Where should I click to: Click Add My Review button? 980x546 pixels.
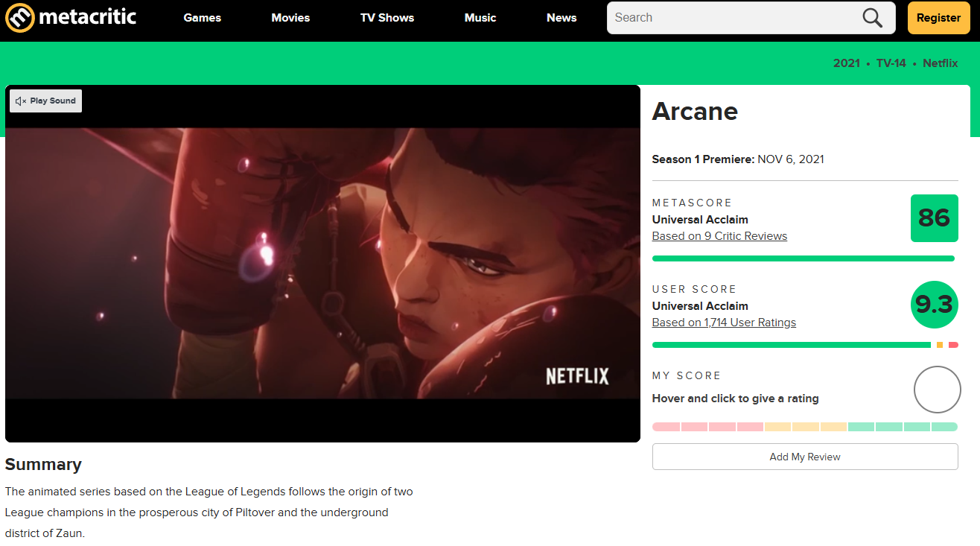pos(805,457)
